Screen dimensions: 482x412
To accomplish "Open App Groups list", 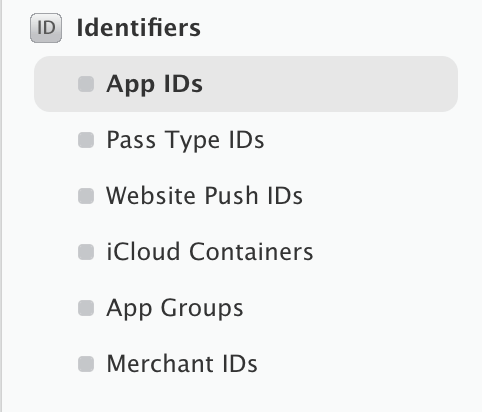I will (x=175, y=308).
